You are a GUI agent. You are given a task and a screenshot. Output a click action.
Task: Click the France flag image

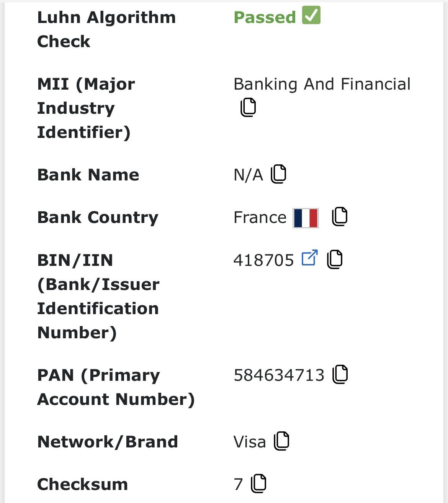[x=306, y=218]
